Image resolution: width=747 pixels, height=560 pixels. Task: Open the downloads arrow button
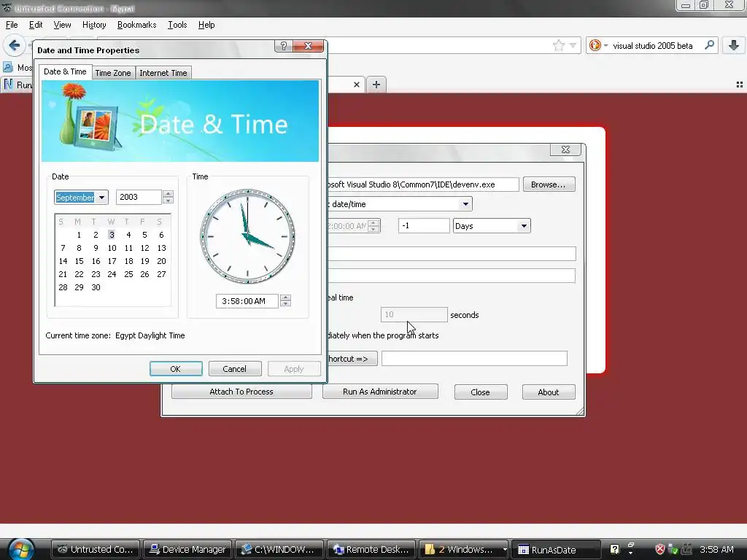click(734, 45)
